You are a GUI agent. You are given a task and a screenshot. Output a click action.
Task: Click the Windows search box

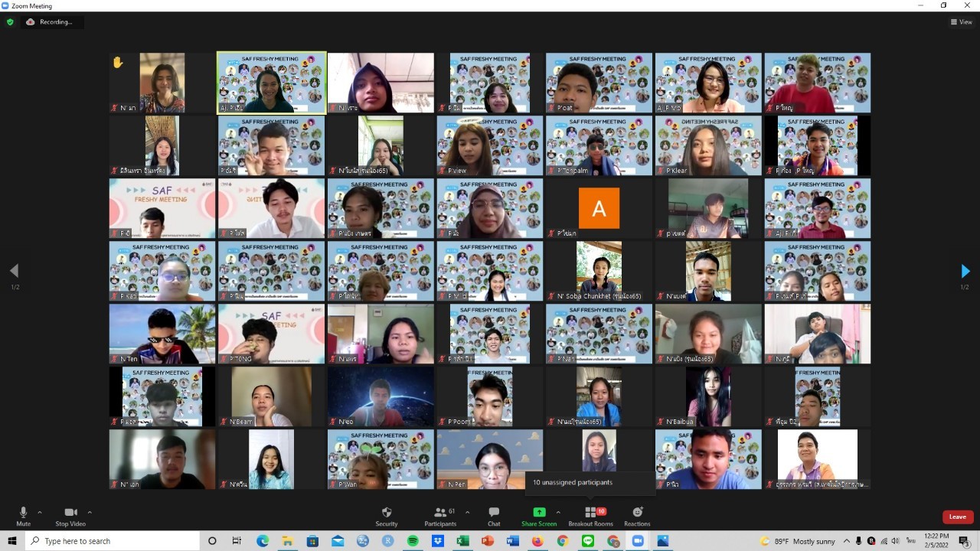115,541
